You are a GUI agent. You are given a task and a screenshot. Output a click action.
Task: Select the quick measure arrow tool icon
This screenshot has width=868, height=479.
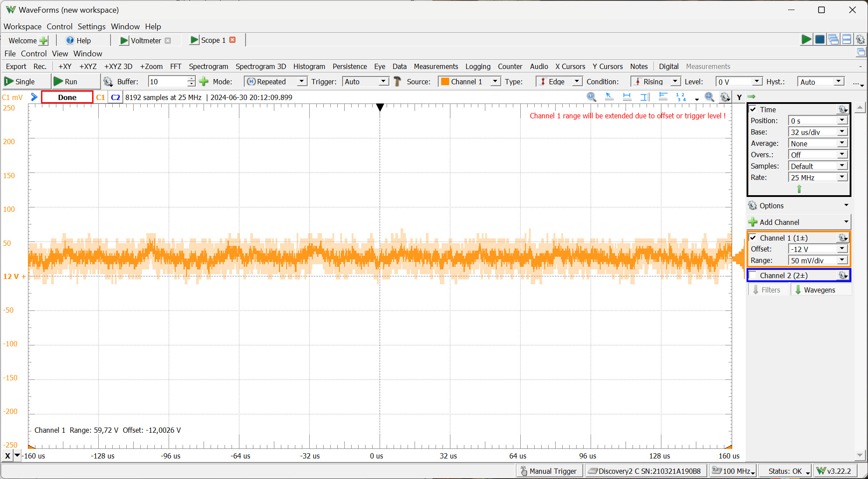(609, 97)
